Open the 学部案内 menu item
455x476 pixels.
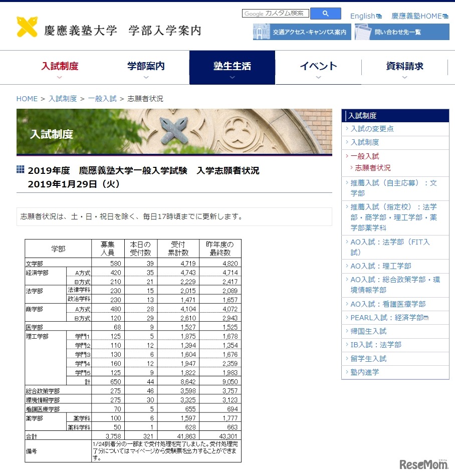tap(145, 64)
